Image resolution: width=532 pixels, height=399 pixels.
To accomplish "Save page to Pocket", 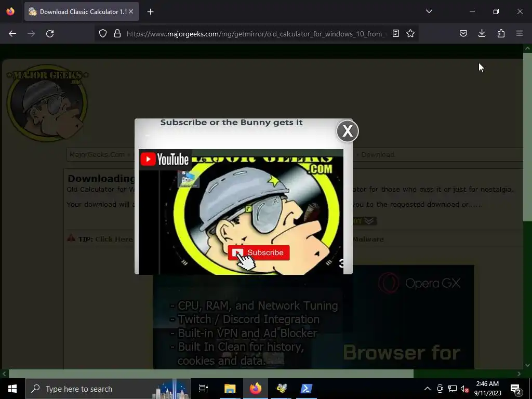I will tap(463, 33).
